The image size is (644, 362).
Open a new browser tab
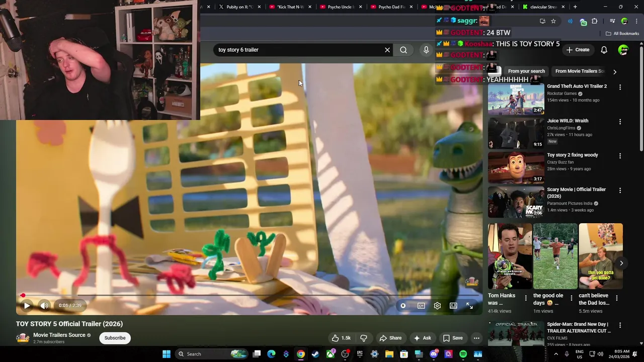click(x=575, y=7)
